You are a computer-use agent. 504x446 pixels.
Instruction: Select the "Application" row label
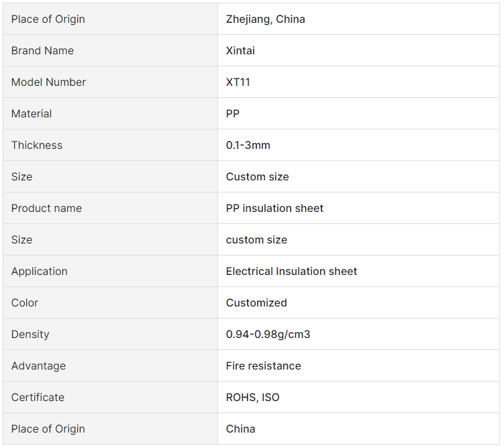(x=40, y=271)
